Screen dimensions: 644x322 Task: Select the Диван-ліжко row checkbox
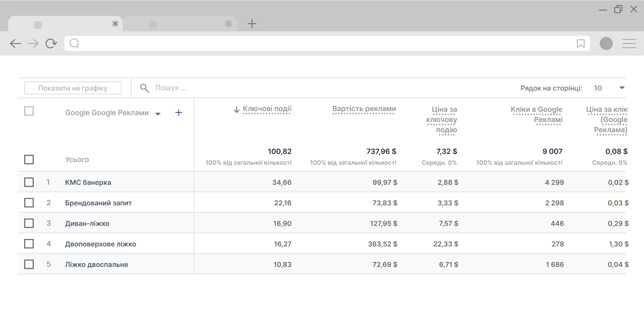point(29,223)
